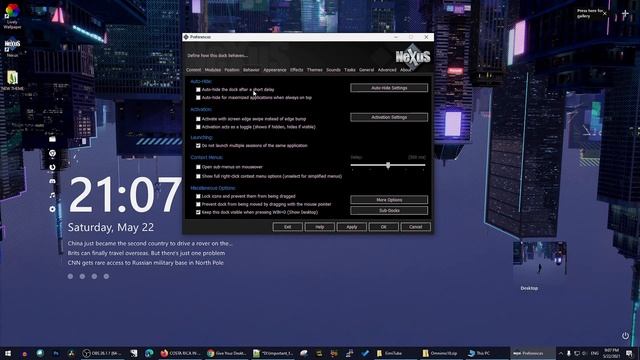The height and width of the screenshot is (360, 640).
Task: Launch Chrome from the Nexus dock
Action: [x=52, y=153]
